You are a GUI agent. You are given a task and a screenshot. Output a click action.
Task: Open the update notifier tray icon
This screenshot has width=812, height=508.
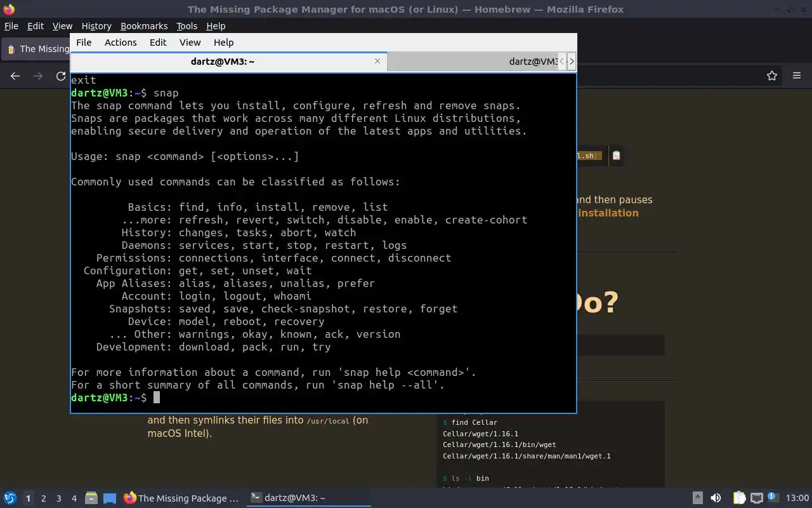[x=773, y=498]
